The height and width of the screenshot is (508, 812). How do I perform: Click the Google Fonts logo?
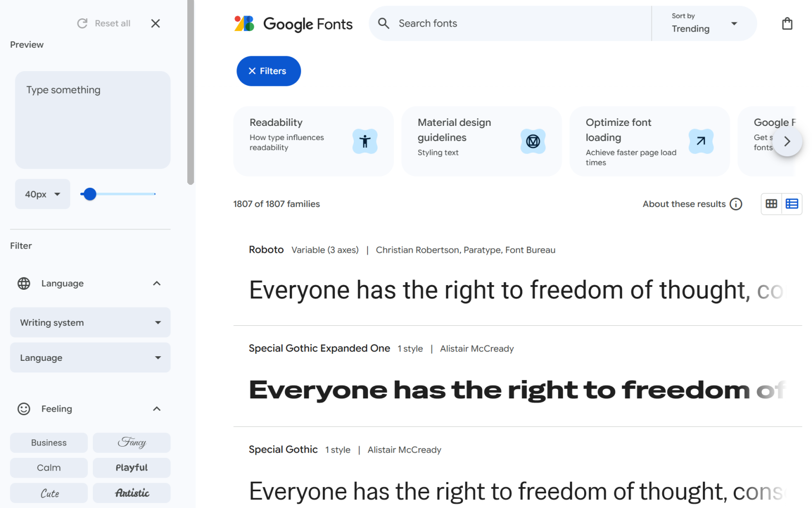click(293, 24)
